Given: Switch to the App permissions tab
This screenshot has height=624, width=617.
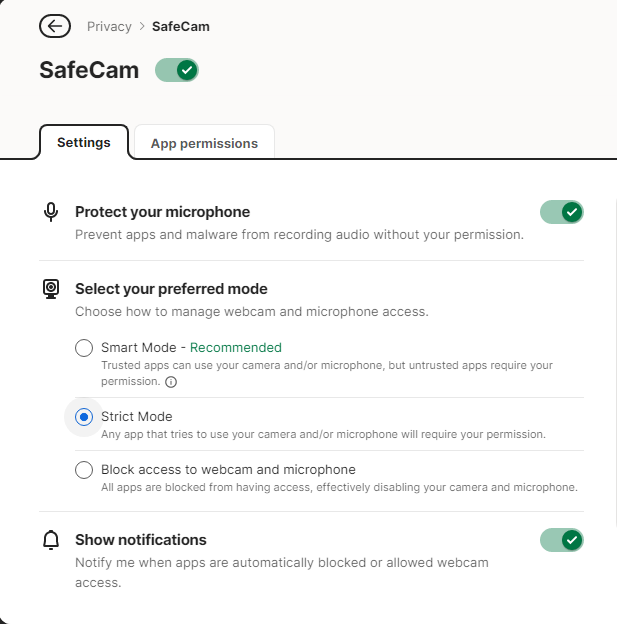Looking at the screenshot, I should (x=204, y=143).
